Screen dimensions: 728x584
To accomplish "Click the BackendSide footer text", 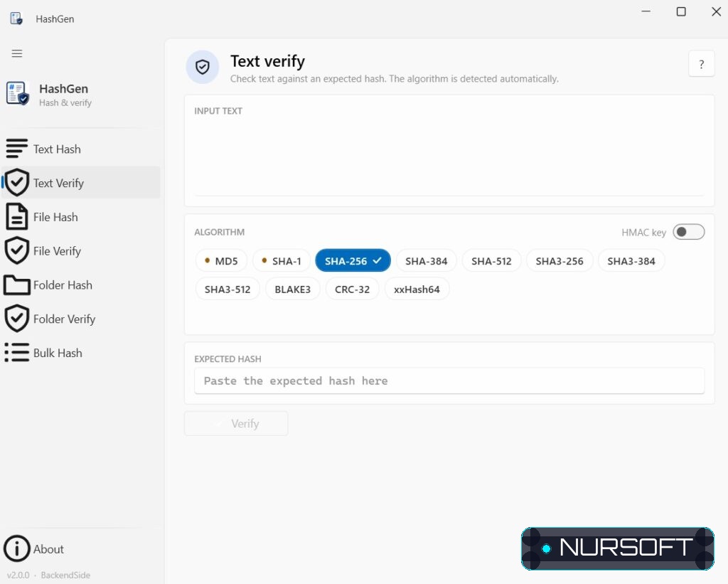I will pyautogui.click(x=65, y=575).
